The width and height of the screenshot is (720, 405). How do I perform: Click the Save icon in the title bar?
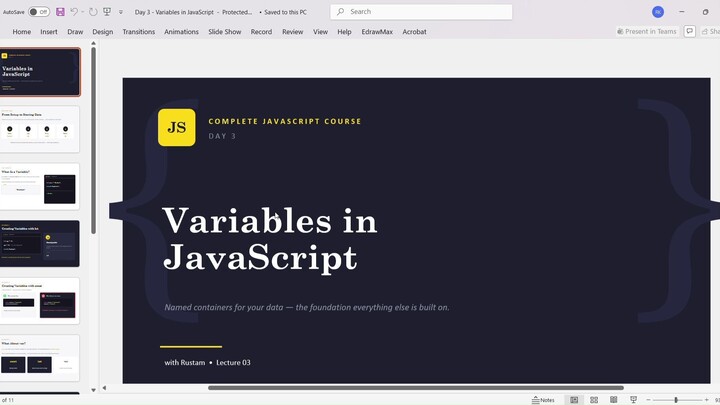[60, 12]
